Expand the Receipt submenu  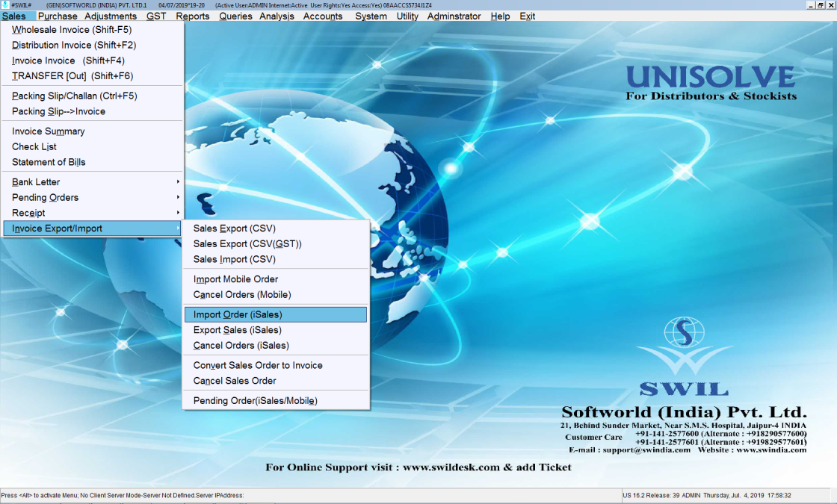[93, 213]
